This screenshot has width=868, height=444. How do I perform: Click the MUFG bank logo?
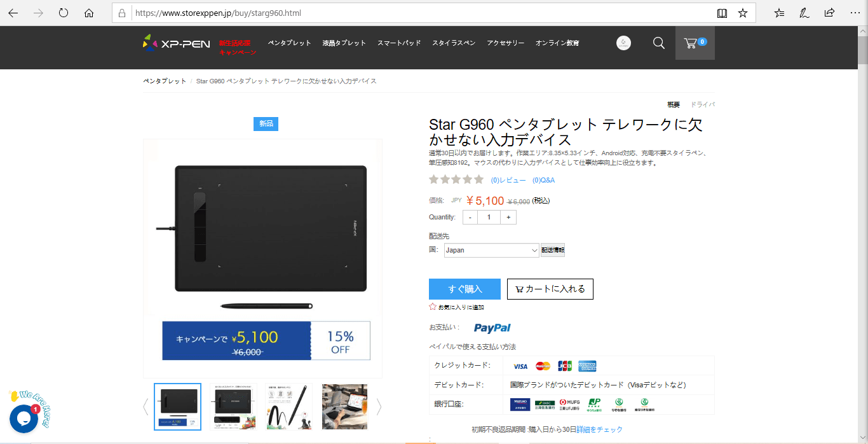[569, 405]
